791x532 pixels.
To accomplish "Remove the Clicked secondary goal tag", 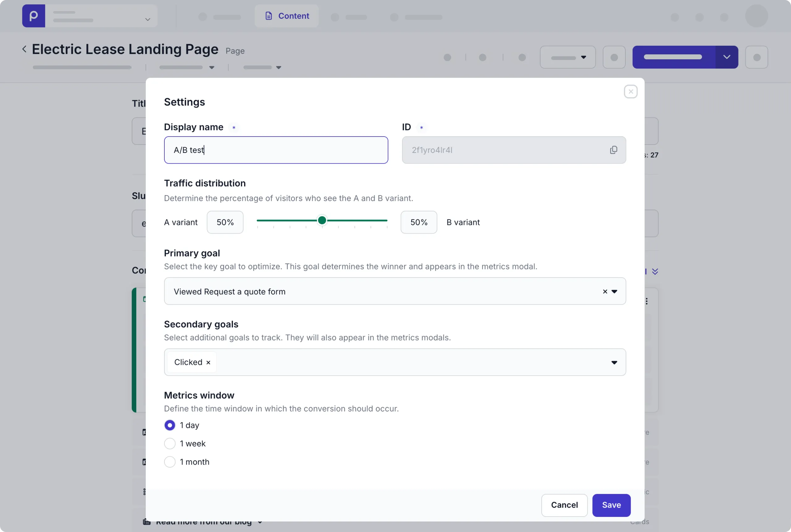I will (208, 362).
